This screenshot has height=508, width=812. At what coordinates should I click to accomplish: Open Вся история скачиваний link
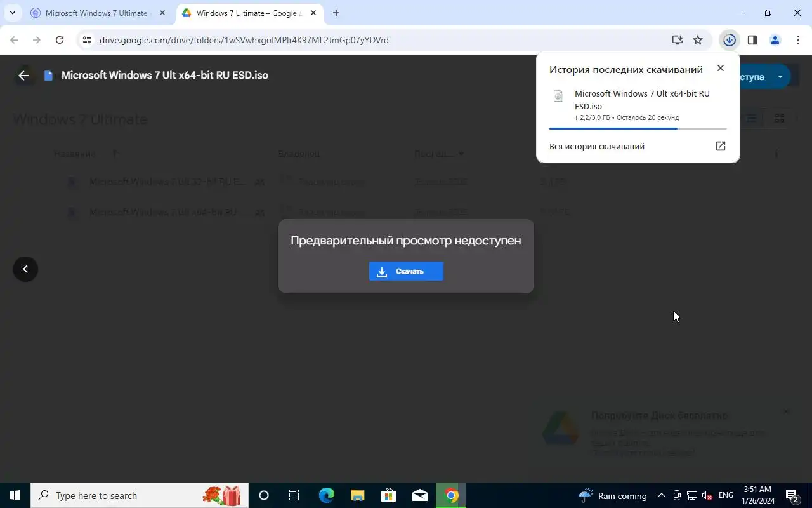[x=597, y=146]
